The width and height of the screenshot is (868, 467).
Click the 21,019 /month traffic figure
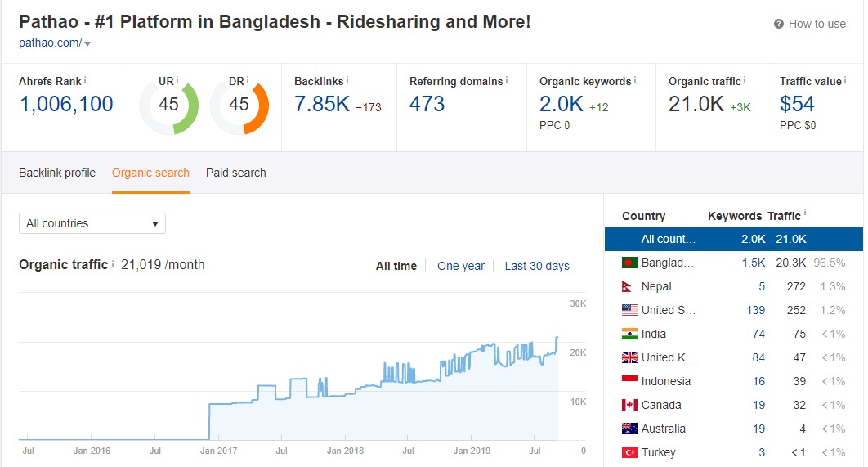tap(163, 265)
